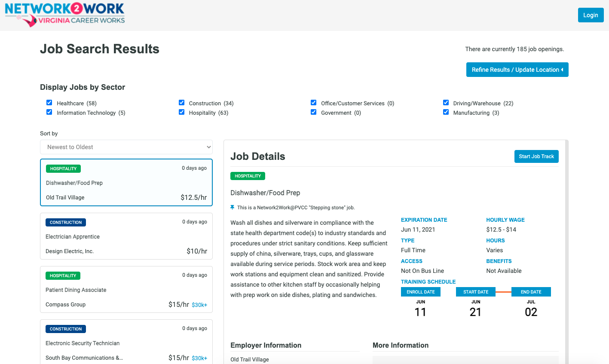
Task: Click the End Date training schedule marker
Action: [531, 292]
